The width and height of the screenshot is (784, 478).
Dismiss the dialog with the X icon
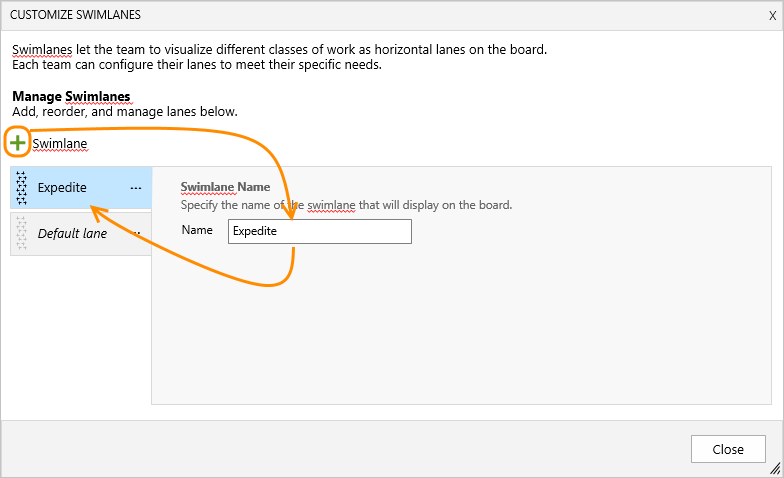(772, 16)
